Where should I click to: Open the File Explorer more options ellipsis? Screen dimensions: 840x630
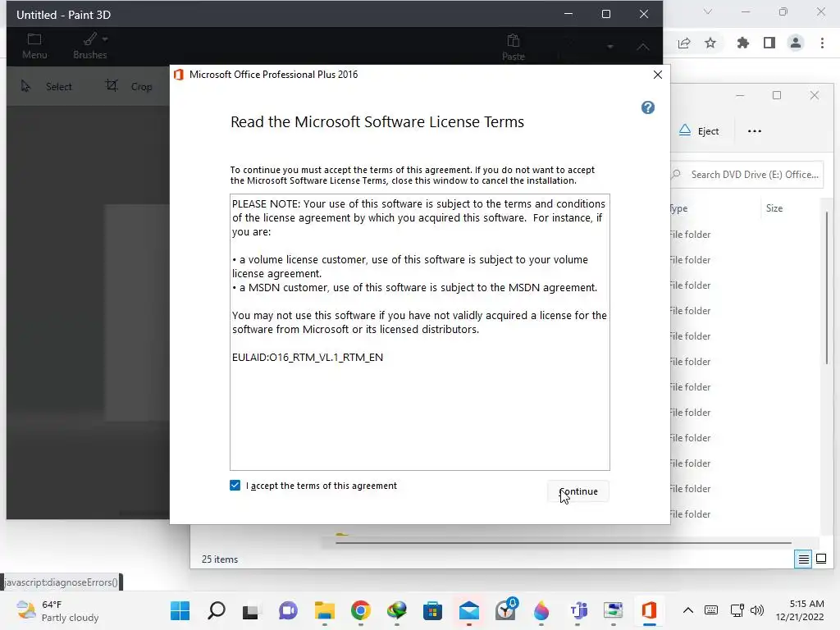(x=755, y=131)
